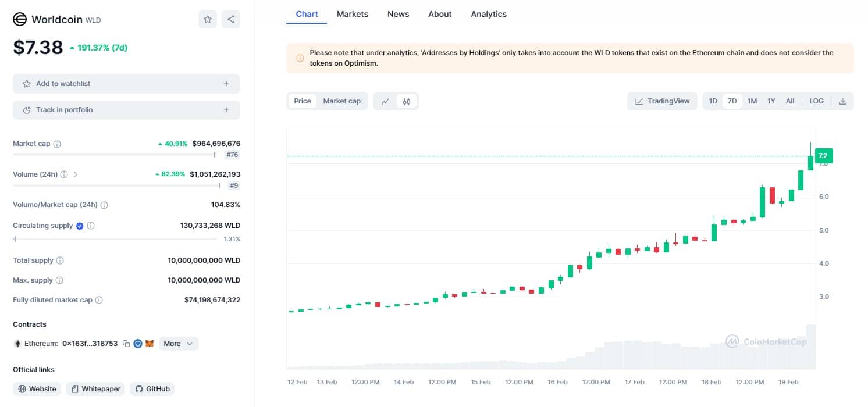Expand Add to watchlist plus sign
Screen dimensions: 868x407
(226, 84)
